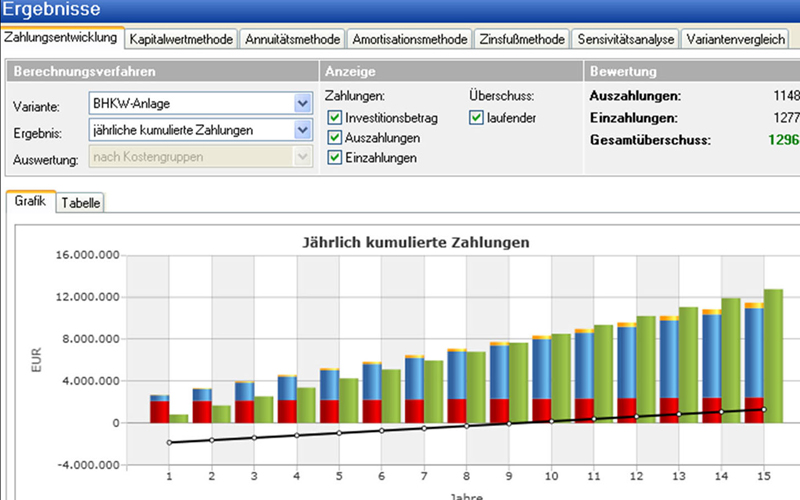The width and height of the screenshot is (800, 500).
Task: Click the Ergebnisse title bar text
Action: [x=51, y=9]
